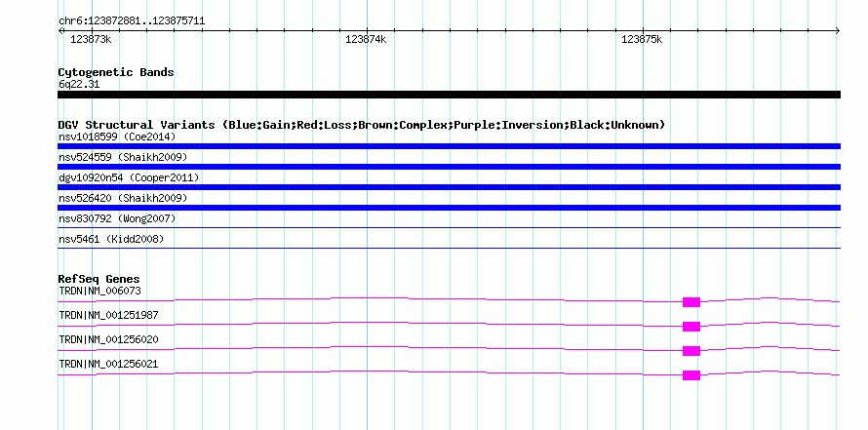Click the blue bar under nsv526420
The height and width of the screenshot is (430, 868).
(x=449, y=208)
